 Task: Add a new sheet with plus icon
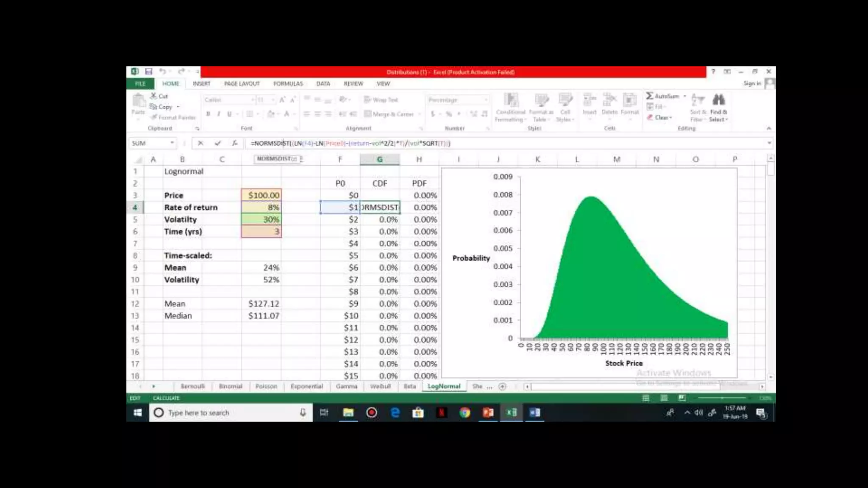(502, 386)
